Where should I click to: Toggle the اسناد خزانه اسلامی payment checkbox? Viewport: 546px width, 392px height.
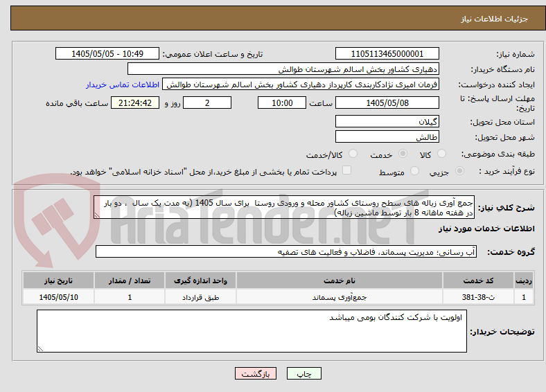tap(346, 170)
